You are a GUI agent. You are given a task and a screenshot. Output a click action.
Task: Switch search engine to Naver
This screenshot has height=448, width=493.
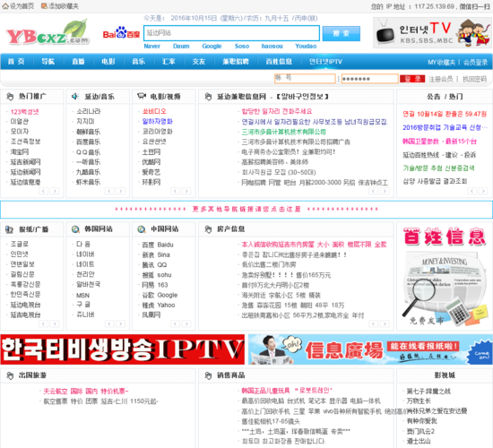tap(152, 47)
